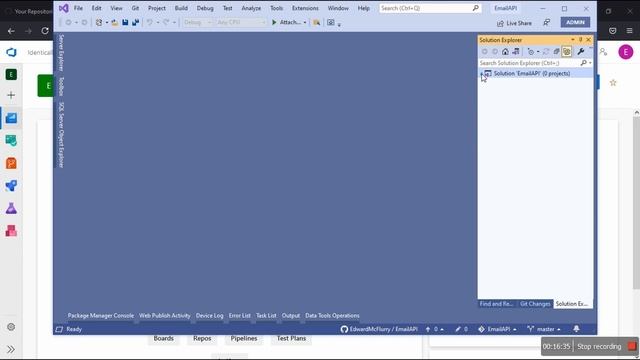Open the Package Manager Console tab
Viewport: 640px width, 360px height.
tap(101, 316)
